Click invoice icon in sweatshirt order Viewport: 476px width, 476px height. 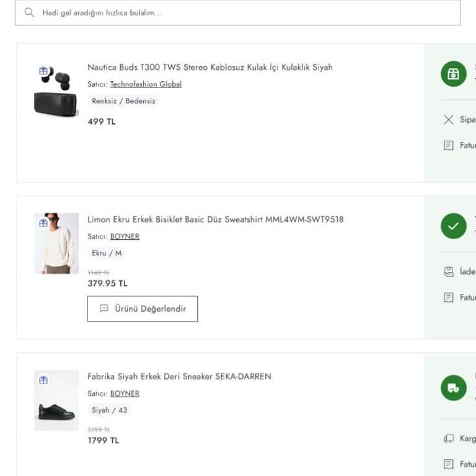pos(449,297)
